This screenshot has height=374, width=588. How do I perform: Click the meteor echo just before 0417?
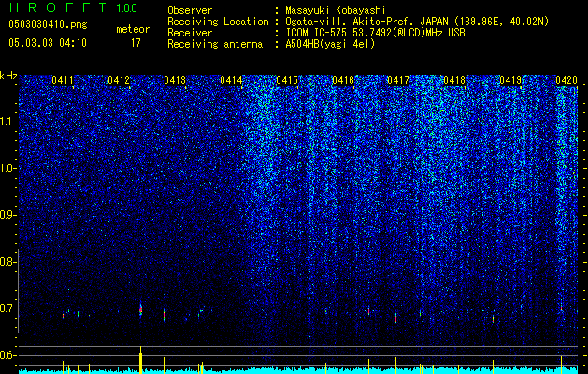coord(395,318)
